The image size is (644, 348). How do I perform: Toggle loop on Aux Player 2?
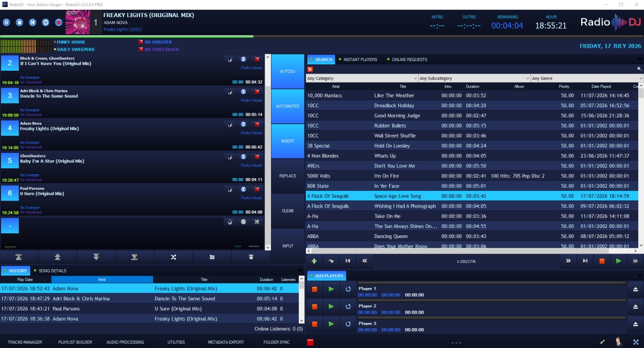[x=348, y=306]
